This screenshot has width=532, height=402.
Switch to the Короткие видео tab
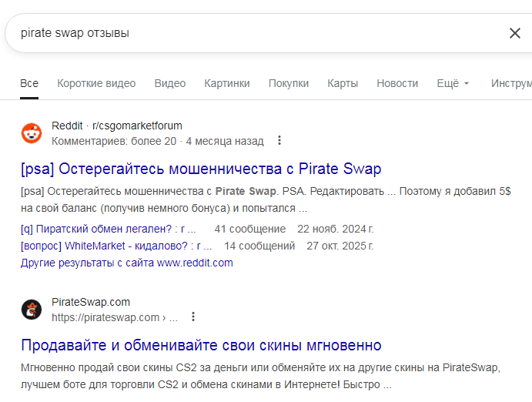click(96, 83)
